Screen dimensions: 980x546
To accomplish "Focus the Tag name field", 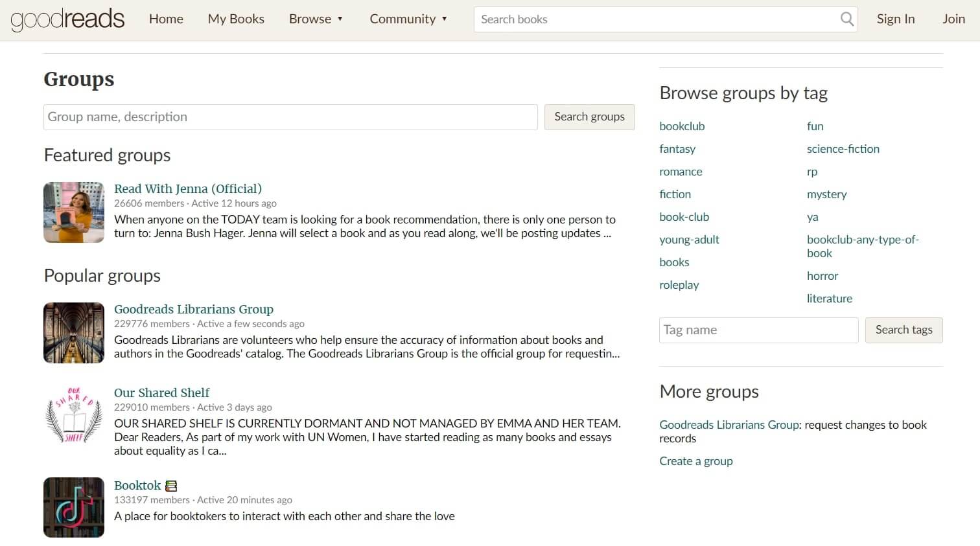I will (759, 330).
